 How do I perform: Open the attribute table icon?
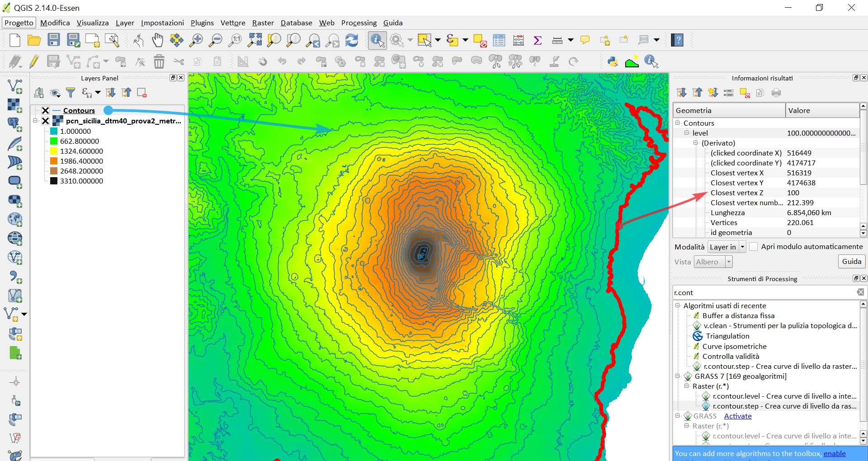499,40
